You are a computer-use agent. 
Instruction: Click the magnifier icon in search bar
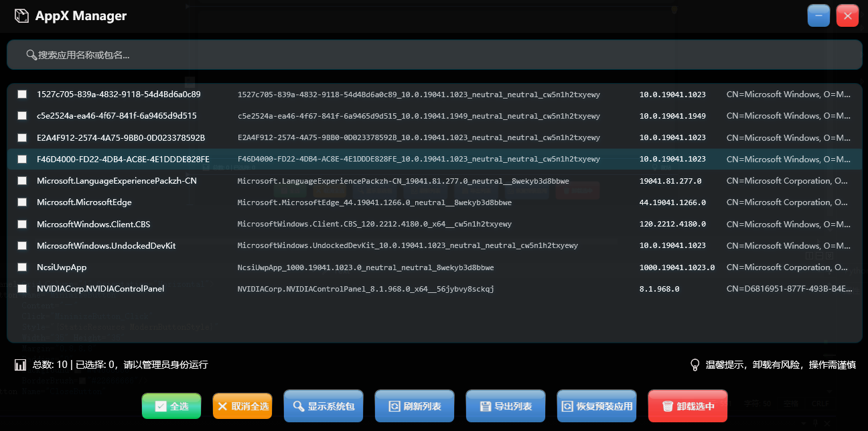(31, 55)
